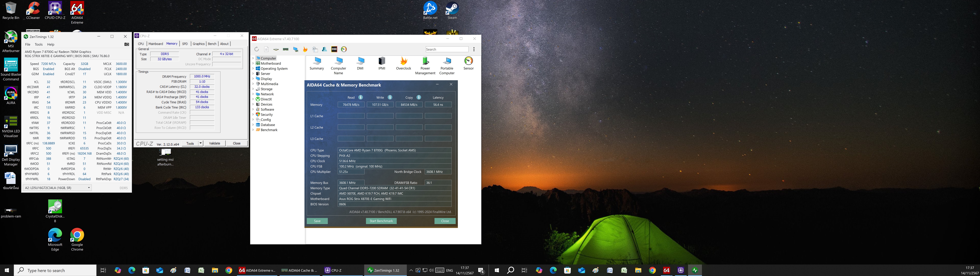The height and width of the screenshot is (276, 980).
Task: Open the ZenTimings Help menu
Action: (x=51, y=45)
